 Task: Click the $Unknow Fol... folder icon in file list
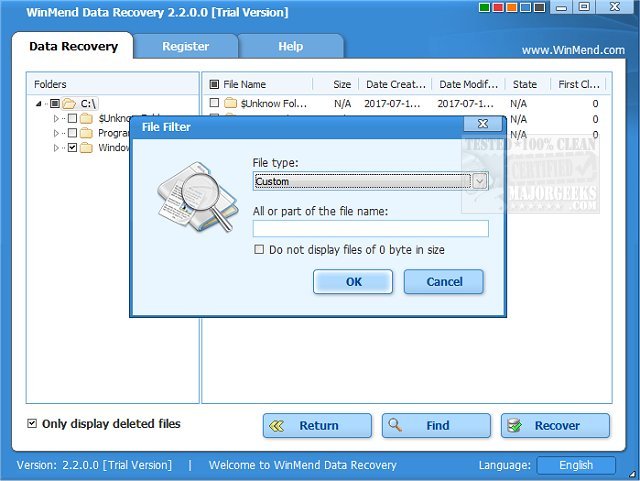tap(231, 103)
